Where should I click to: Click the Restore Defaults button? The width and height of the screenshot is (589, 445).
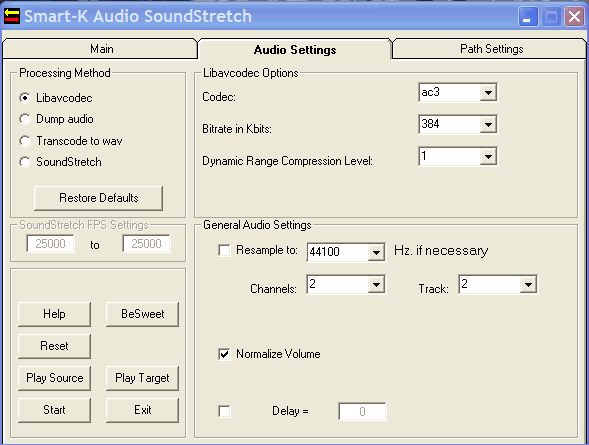tap(98, 198)
